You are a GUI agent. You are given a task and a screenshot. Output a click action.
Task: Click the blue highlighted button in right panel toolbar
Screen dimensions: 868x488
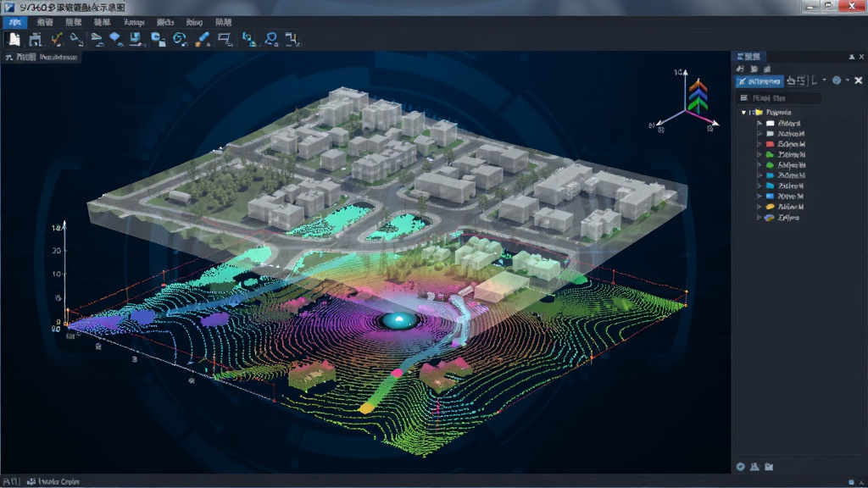(759, 81)
